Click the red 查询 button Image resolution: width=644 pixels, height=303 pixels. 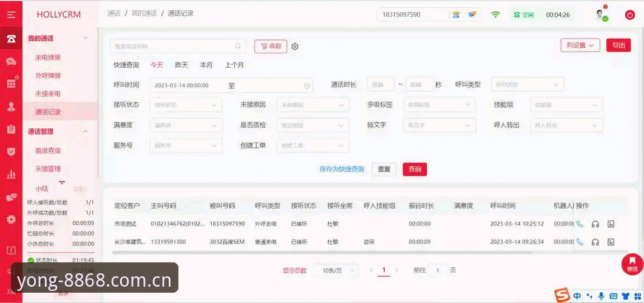[x=415, y=169]
